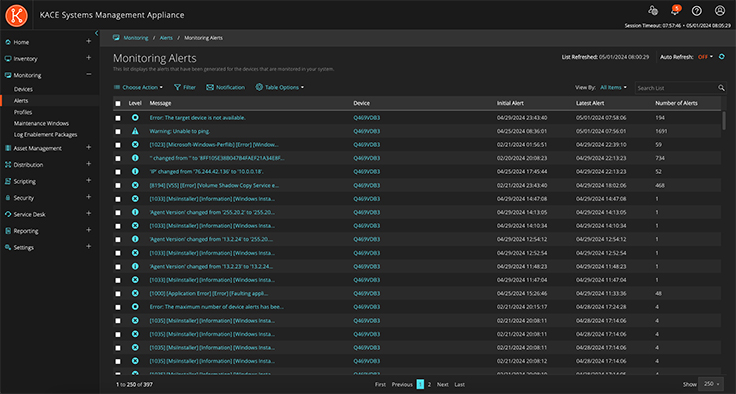Open the View By All Items dropdown
Image resolution: width=736 pixels, height=394 pixels.
(x=613, y=87)
